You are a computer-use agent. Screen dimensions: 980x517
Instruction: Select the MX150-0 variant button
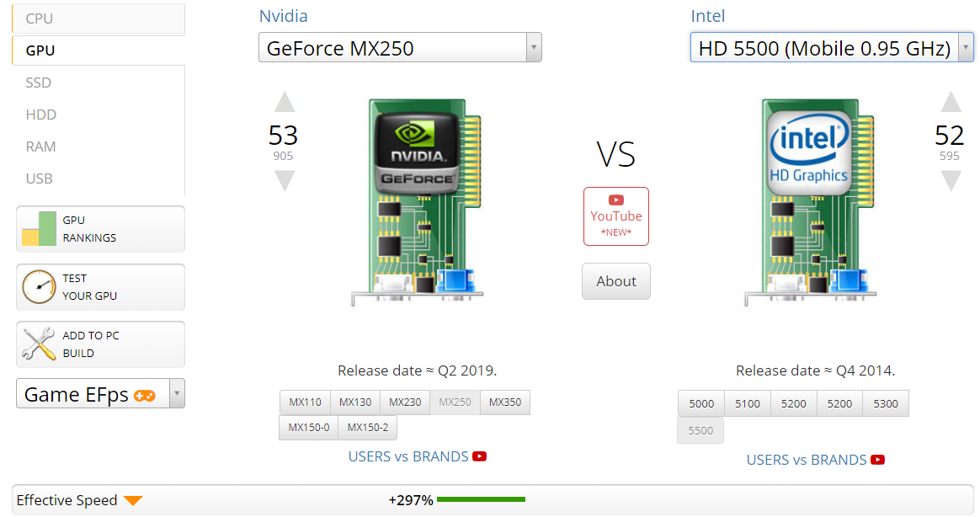pyautogui.click(x=309, y=428)
